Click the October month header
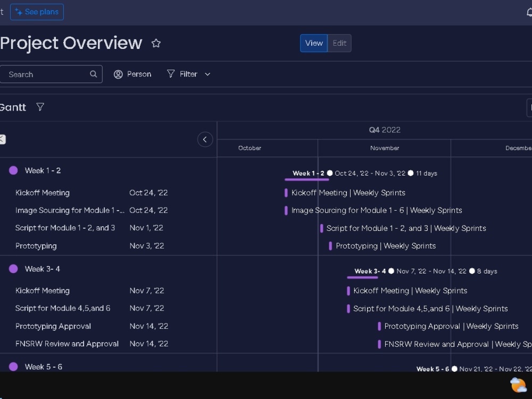Viewport: 532px width, 399px height. [250, 148]
